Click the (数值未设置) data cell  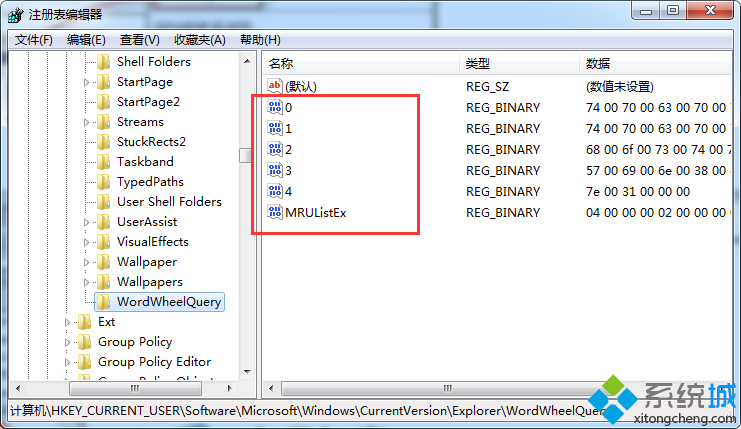pyautogui.click(x=620, y=87)
